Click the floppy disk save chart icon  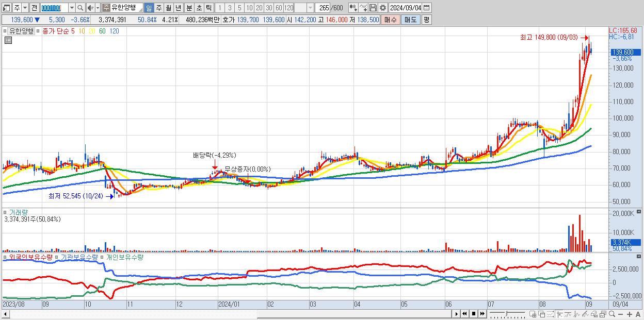373,8
